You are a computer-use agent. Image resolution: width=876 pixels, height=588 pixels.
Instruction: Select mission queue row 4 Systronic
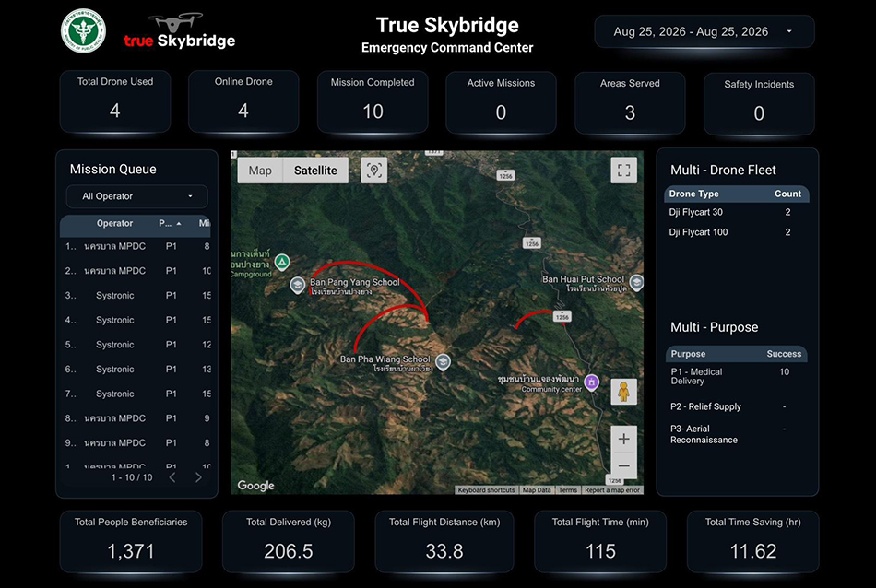136,320
